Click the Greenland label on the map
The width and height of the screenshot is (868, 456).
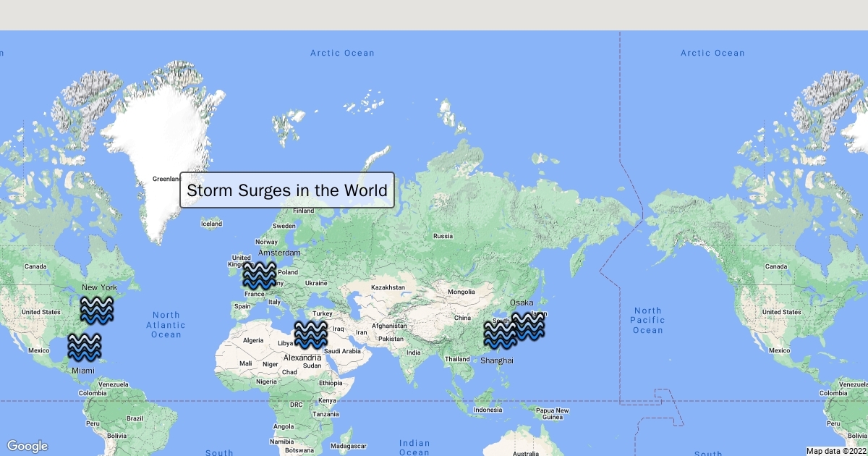(x=166, y=179)
